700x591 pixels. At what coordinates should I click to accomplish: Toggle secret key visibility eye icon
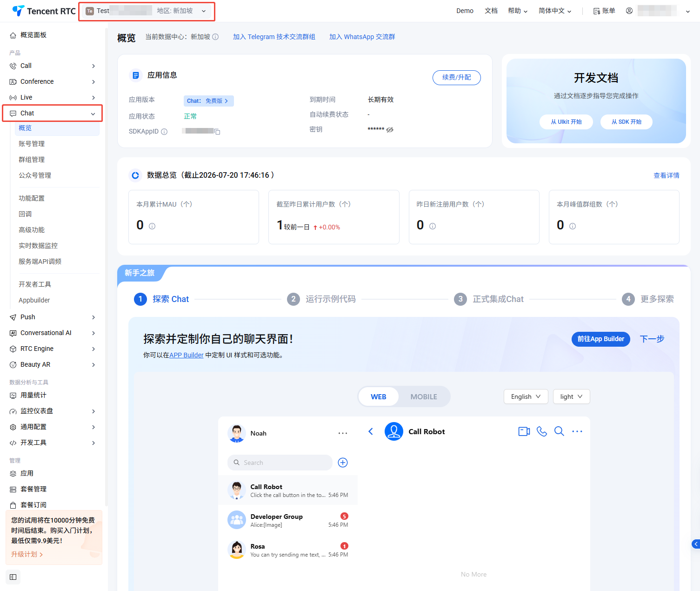pyautogui.click(x=390, y=130)
